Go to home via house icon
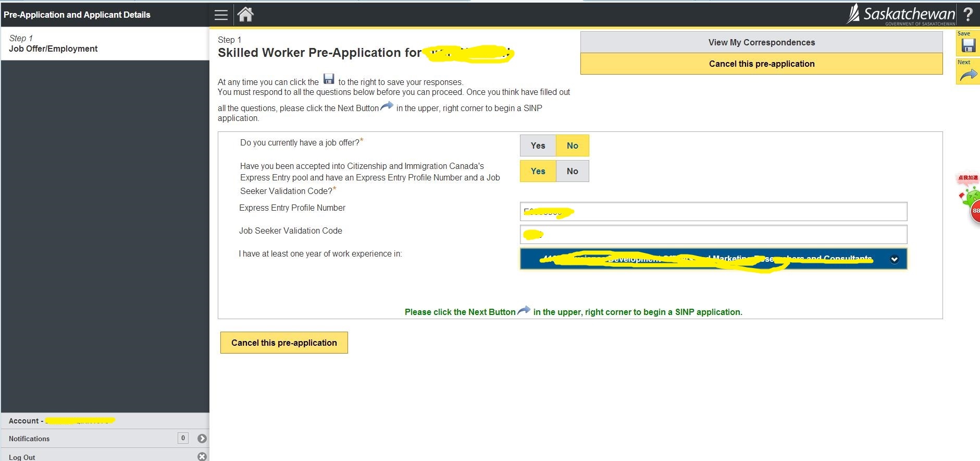 245,15
